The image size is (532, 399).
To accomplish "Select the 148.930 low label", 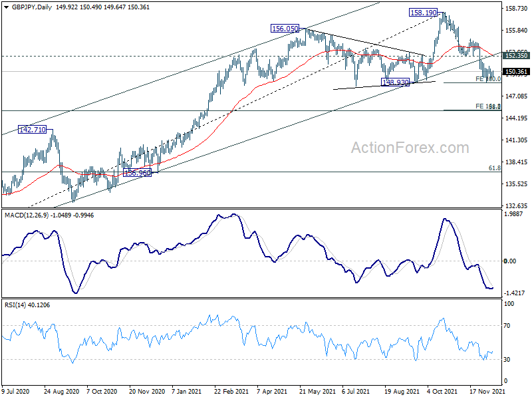I will click(396, 82).
